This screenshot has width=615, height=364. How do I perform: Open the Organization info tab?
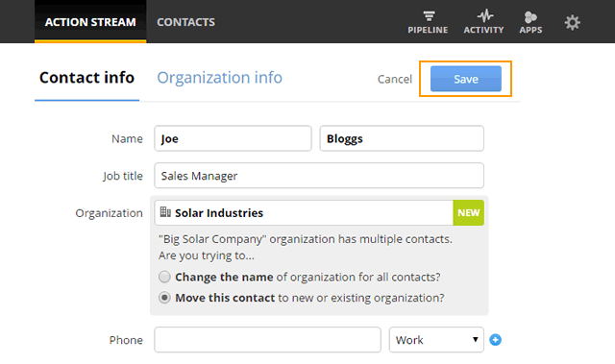pos(220,78)
